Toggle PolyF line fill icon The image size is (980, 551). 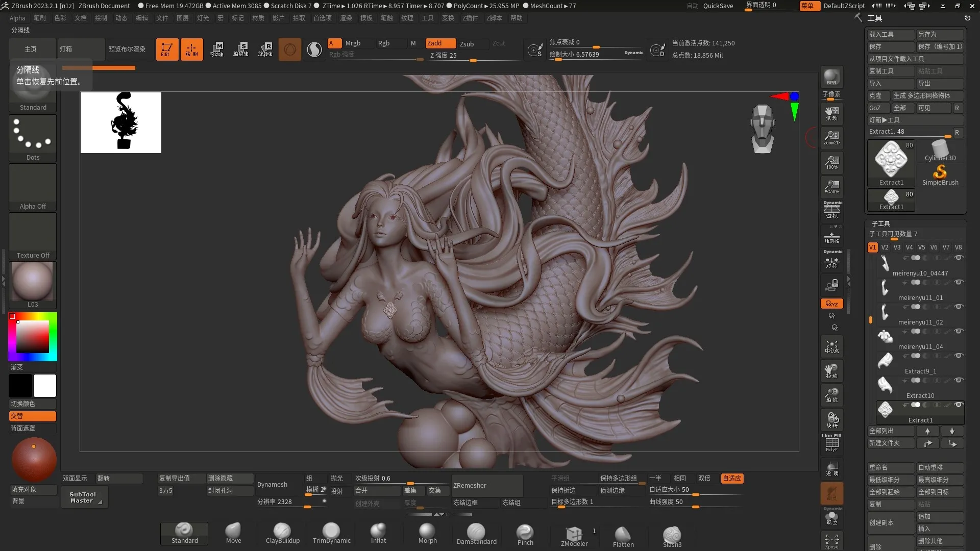click(831, 443)
